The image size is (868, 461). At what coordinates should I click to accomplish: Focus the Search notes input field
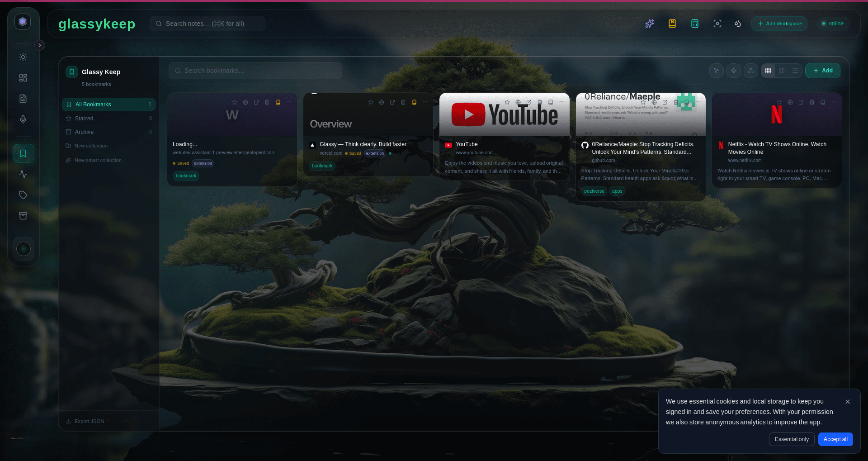coord(208,24)
